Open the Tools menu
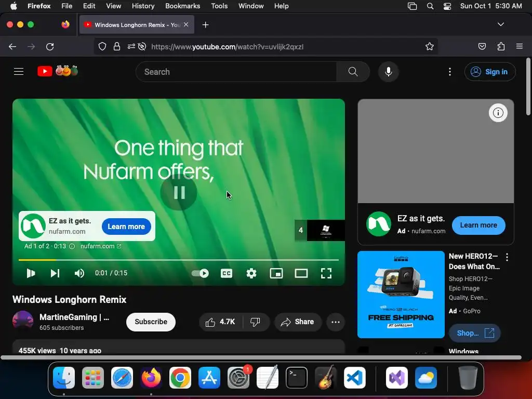 219,6
